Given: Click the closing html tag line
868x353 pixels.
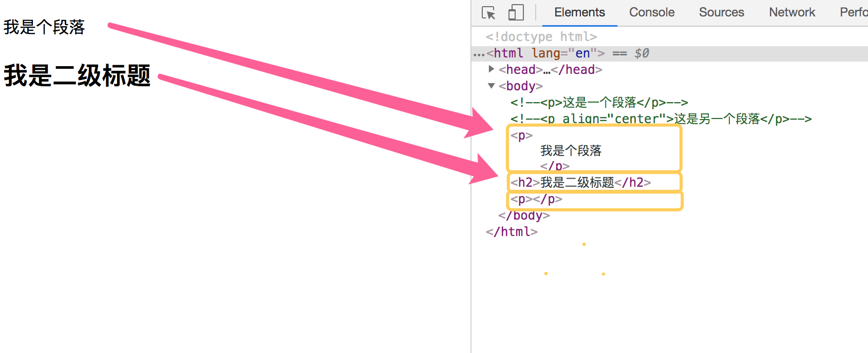Looking at the screenshot, I should click(x=512, y=232).
